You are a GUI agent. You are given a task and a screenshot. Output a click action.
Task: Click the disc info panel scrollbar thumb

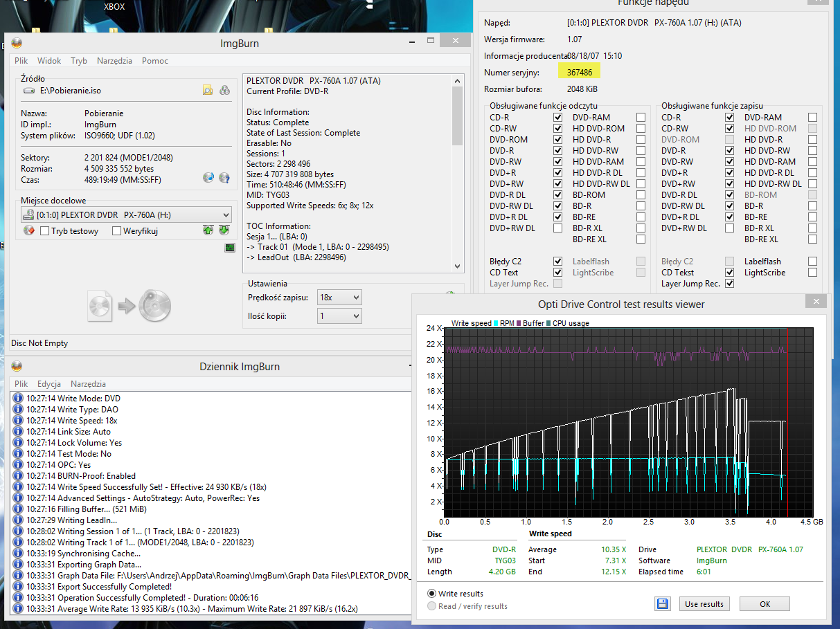tap(458, 116)
